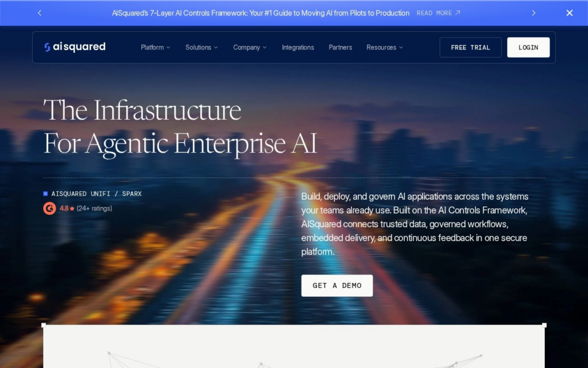The height and width of the screenshot is (368, 588).
Task: Go home via the aisquared logo
Action: coord(75,47)
